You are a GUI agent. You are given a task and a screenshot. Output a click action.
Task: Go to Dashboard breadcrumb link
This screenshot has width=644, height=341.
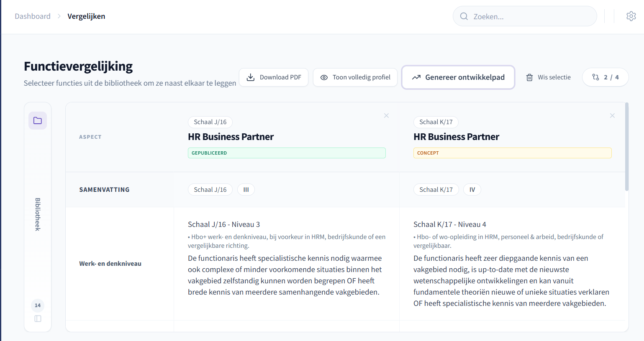pos(33,16)
